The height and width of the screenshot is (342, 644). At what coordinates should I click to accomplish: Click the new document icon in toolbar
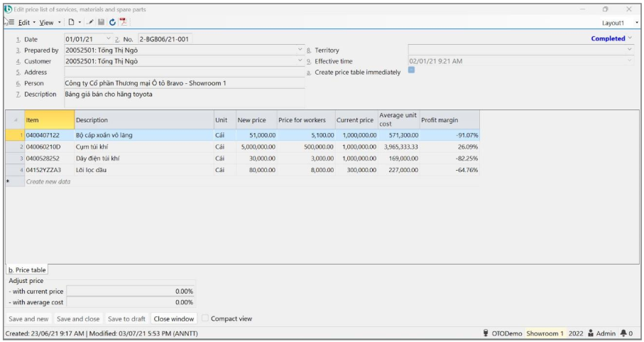pos(71,23)
